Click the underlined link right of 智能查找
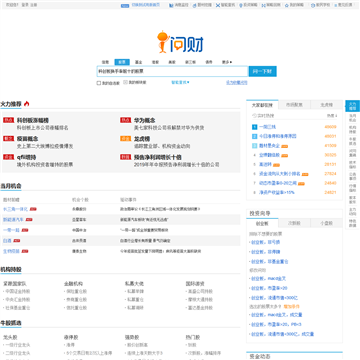 click(237, 82)
